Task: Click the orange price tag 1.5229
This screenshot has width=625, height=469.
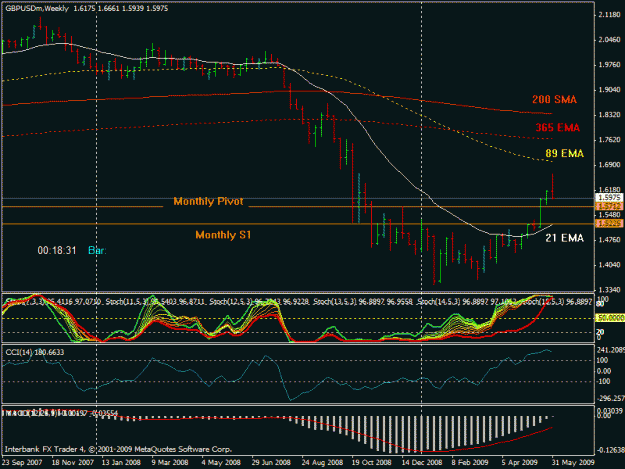Action: [609, 223]
